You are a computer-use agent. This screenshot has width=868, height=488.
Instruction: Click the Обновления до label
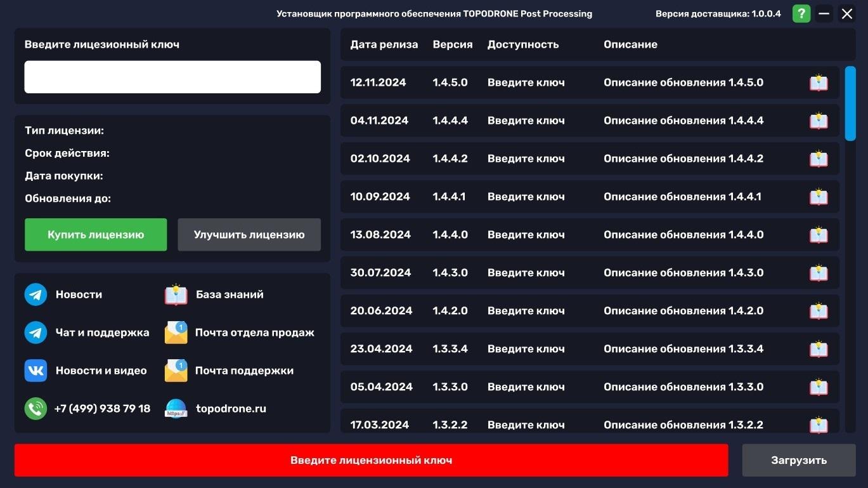coord(68,199)
